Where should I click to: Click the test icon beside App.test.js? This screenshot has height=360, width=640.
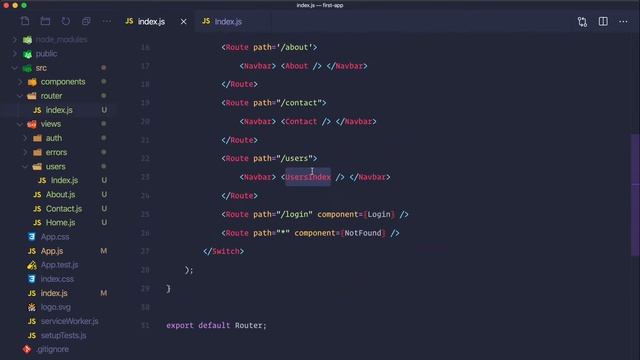pyautogui.click(x=32, y=265)
